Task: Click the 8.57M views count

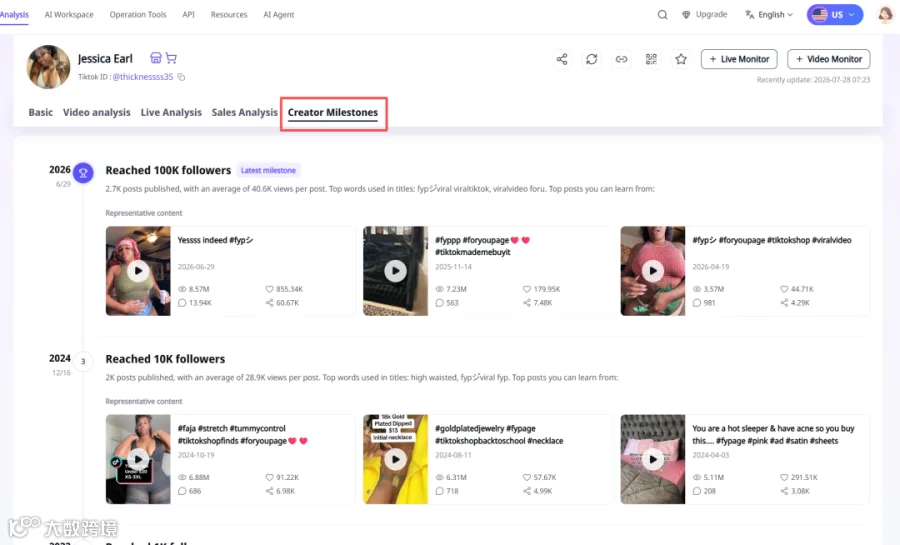Action: [x=199, y=289]
